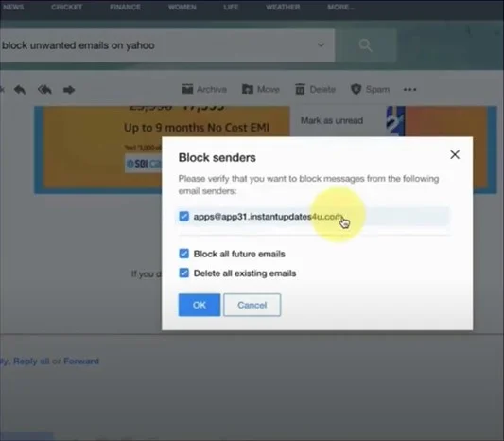Mark email as Spam with shield button
Viewport: 504px width, 441px height.
point(371,89)
